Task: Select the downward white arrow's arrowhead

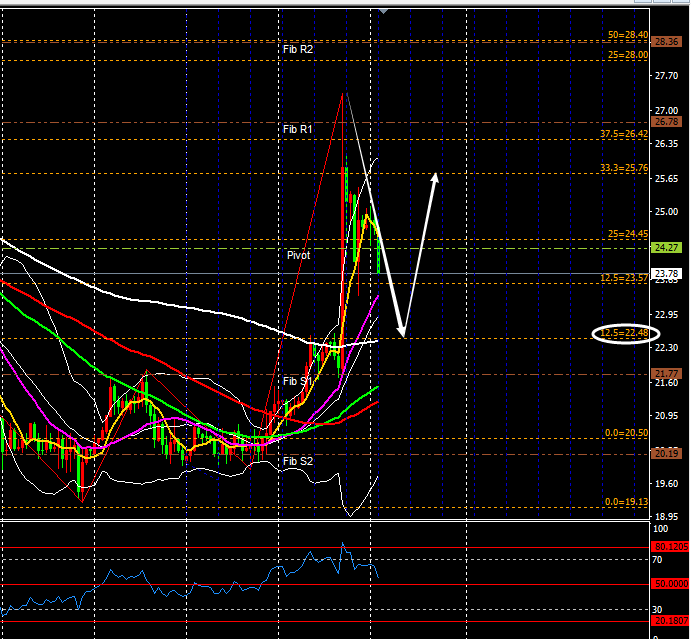Action: point(402,331)
